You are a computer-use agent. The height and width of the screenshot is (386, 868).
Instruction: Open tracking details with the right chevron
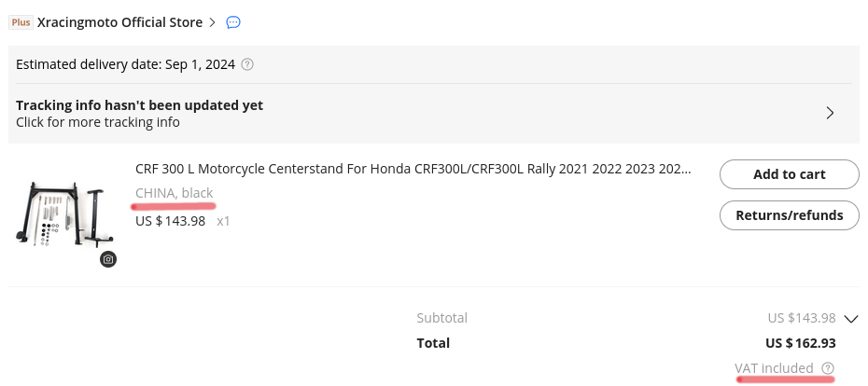coord(830,113)
